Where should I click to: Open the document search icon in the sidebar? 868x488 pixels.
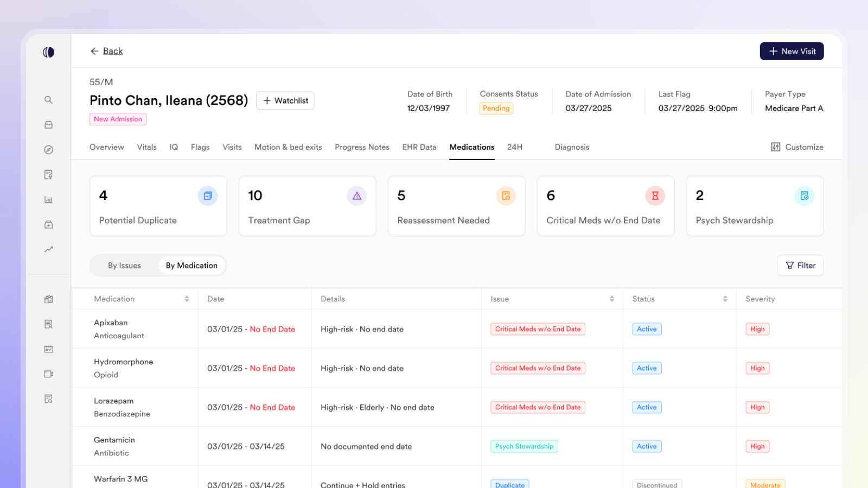pos(48,399)
